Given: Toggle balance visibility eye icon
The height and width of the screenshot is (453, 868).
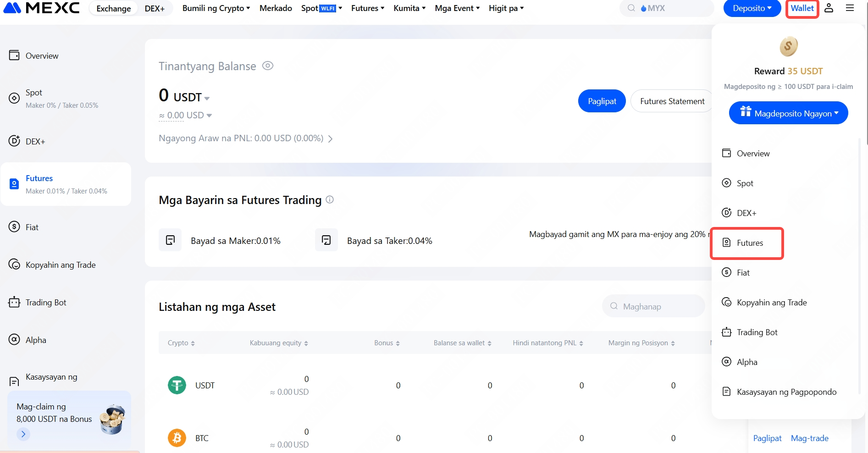Looking at the screenshot, I should [x=268, y=66].
